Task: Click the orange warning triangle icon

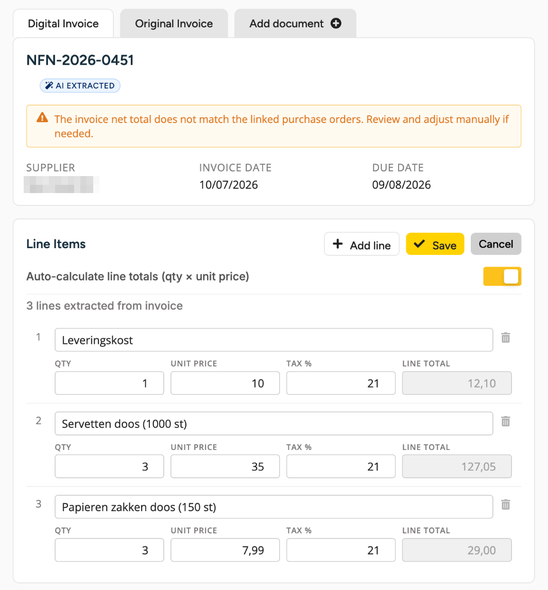Action: (x=42, y=118)
